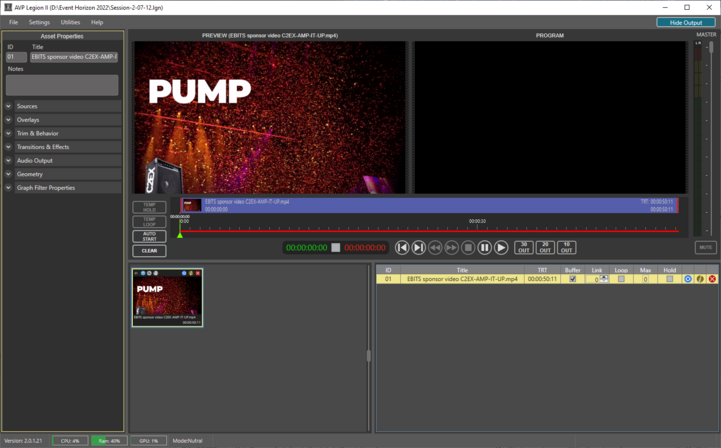Click the blue circle icon in playlist row 01
The image size is (721, 448).
click(x=688, y=279)
